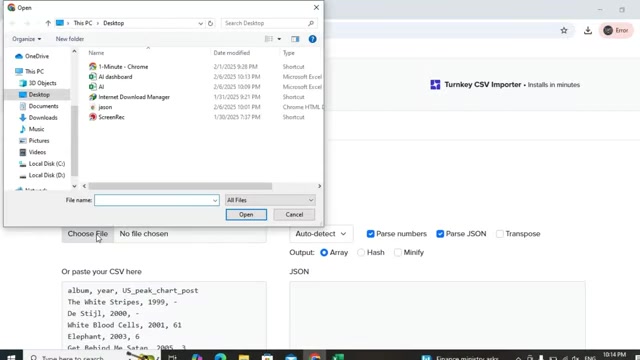640x360 pixels.
Task: Click the taskbar clock showing 10:14 PM
Action: pos(614,354)
